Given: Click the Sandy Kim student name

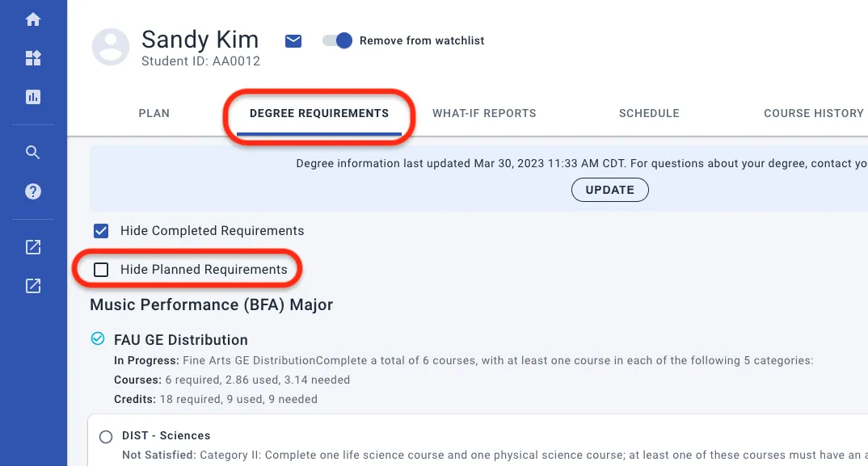Looking at the screenshot, I should pyautogui.click(x=200, y=40).
